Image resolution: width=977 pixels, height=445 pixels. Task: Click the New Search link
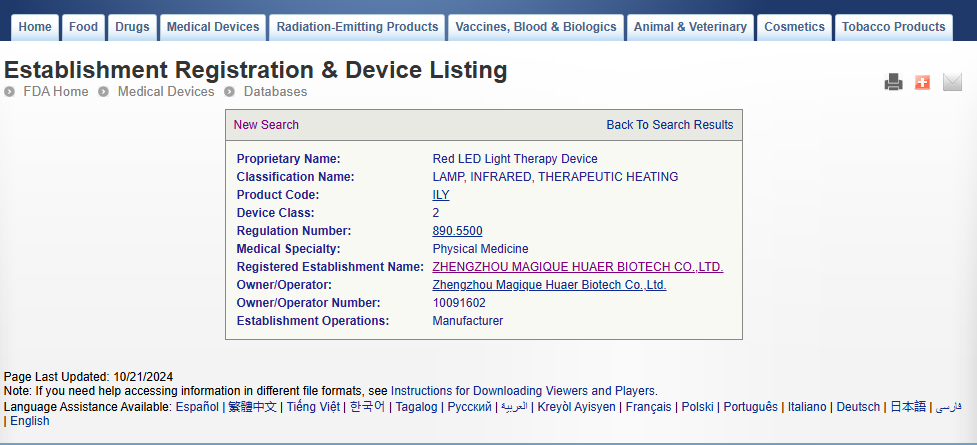266,125
